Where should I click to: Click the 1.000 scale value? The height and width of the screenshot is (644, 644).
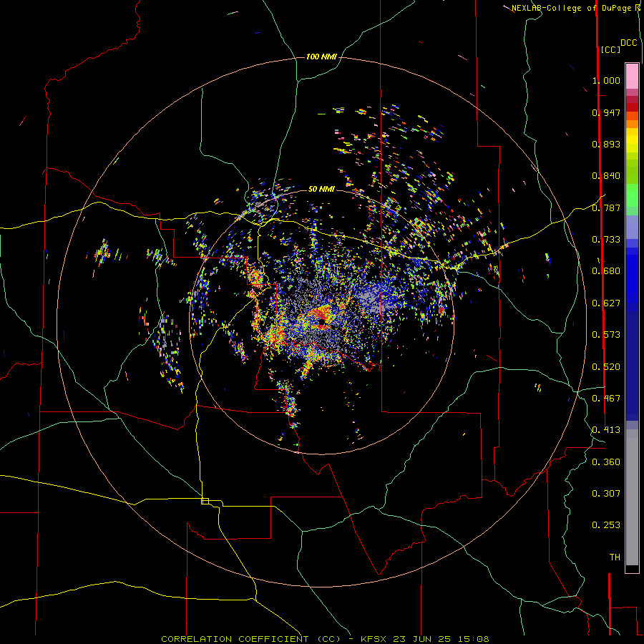[x=606, y=80]
